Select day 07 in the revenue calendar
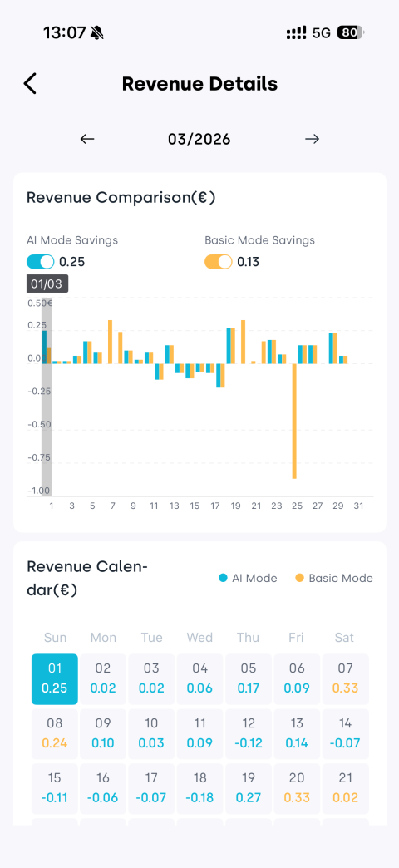Viewport: 399px width, 868px height. pyautogui.click(x=345, y=678)
